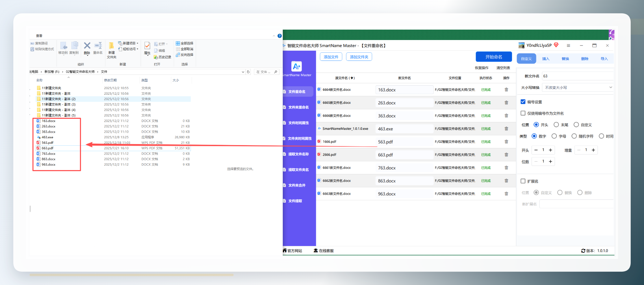Click the Explorer search box
644x285 pixels.
pyautogui.click(x=266, y=72)
